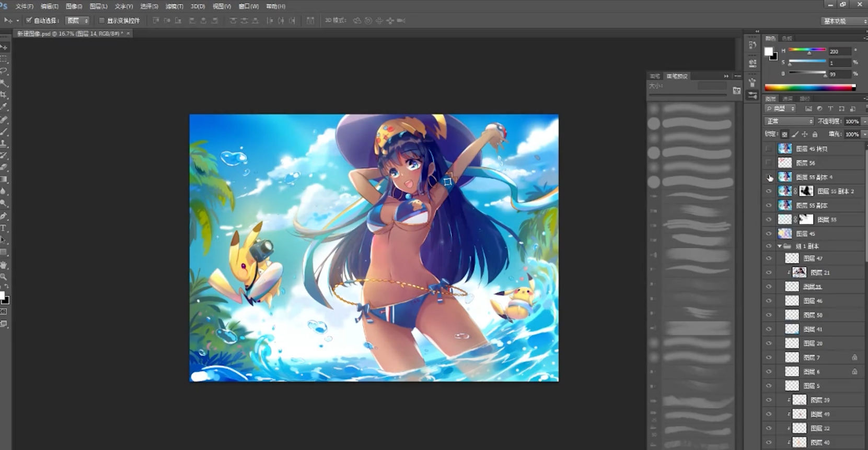This screenshot has height=450, width=868.
Task: Open the workspace 基本功能 dropdown
Action: point(844,21)
